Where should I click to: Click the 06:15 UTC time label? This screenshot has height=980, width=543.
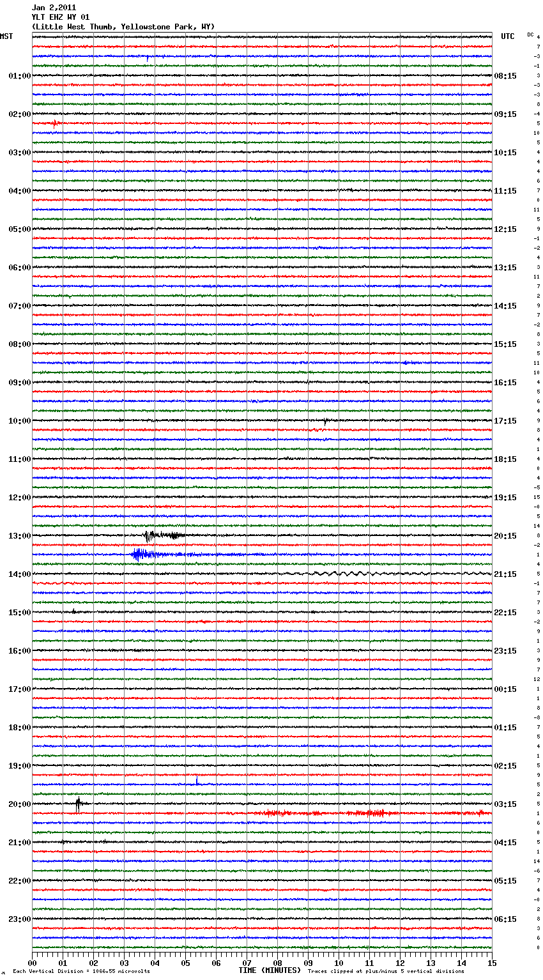505,919
